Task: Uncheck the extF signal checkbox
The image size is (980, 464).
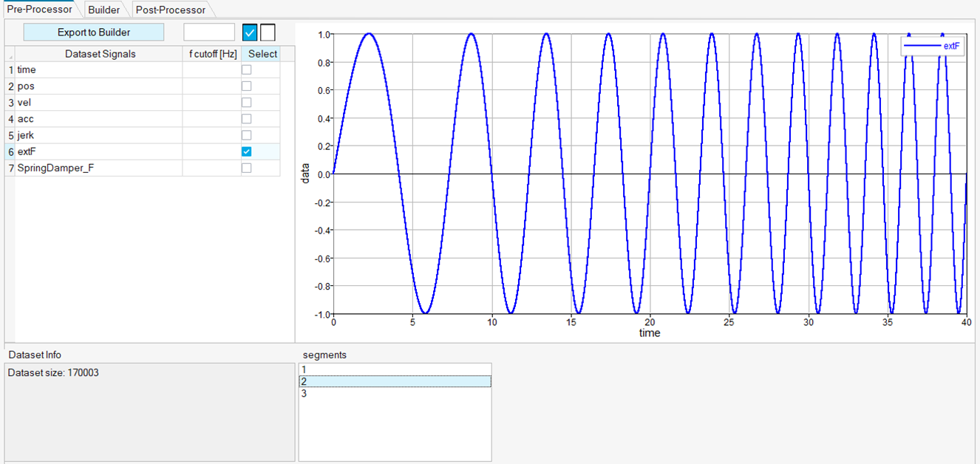Action: 247,151
